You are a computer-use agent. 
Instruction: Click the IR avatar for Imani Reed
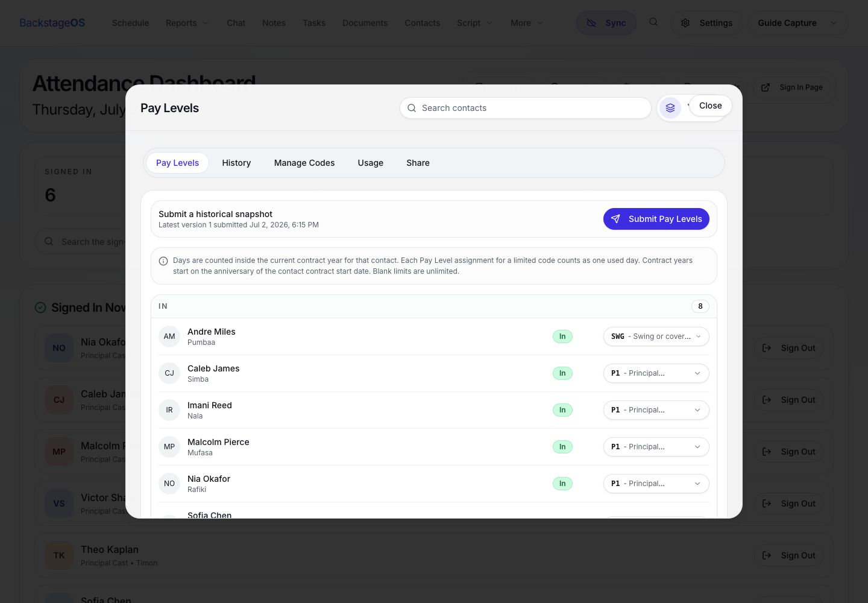coord(169,410)
